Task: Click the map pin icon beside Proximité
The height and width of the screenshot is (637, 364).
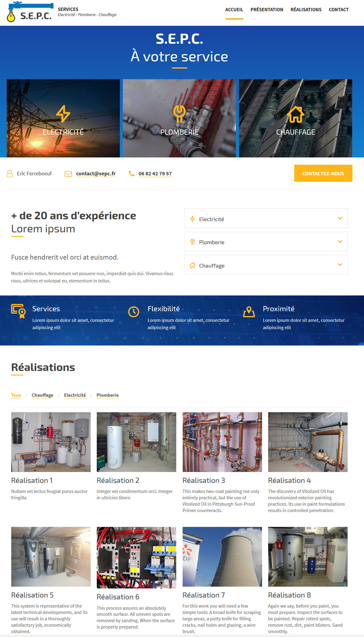Action: 249,312
